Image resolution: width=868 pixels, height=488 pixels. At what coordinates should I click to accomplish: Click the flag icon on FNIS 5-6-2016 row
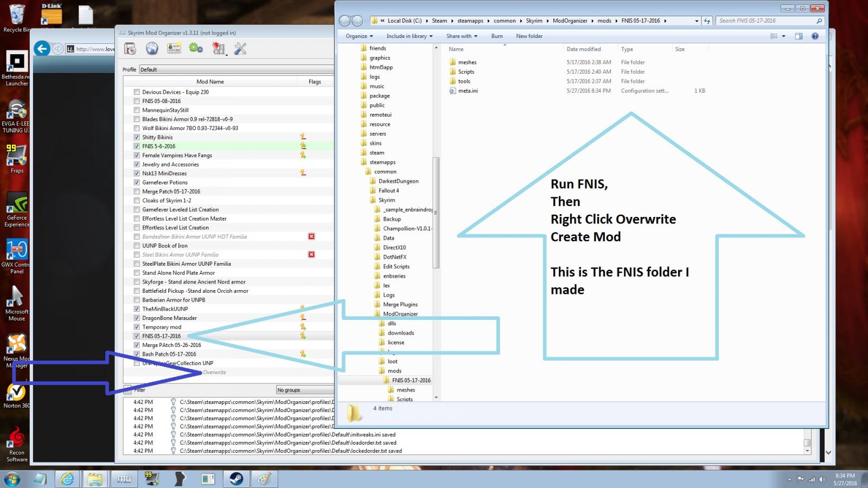303,146
